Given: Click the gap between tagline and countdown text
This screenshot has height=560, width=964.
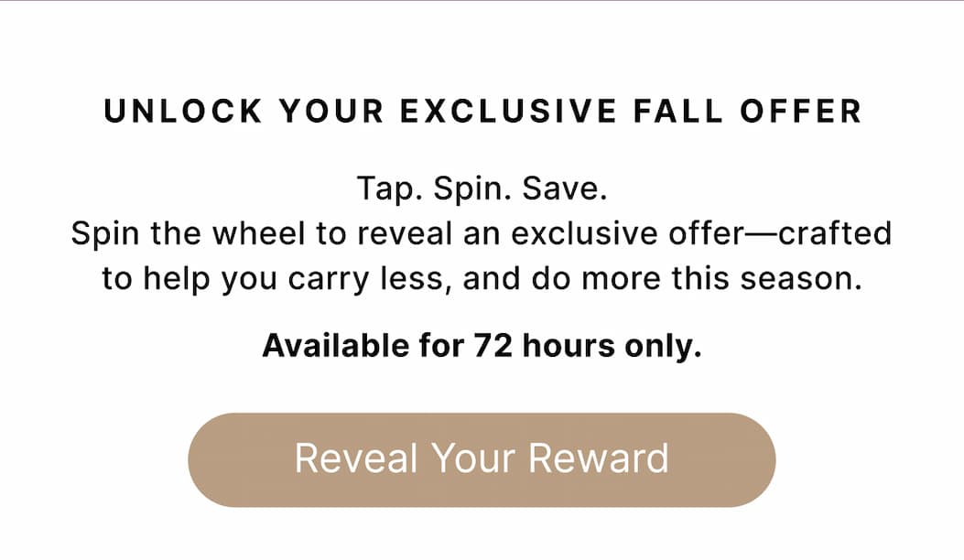Looking at the screenshot, I should (482, 311).
